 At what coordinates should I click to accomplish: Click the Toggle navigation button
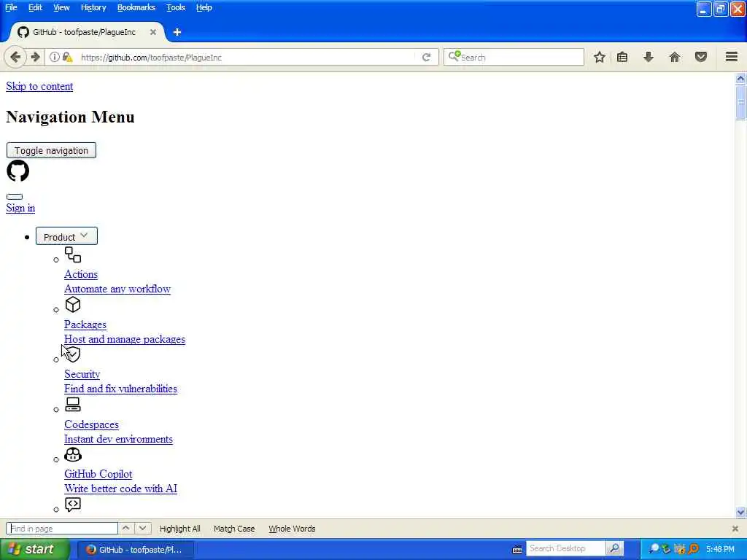tap(51, 150)
